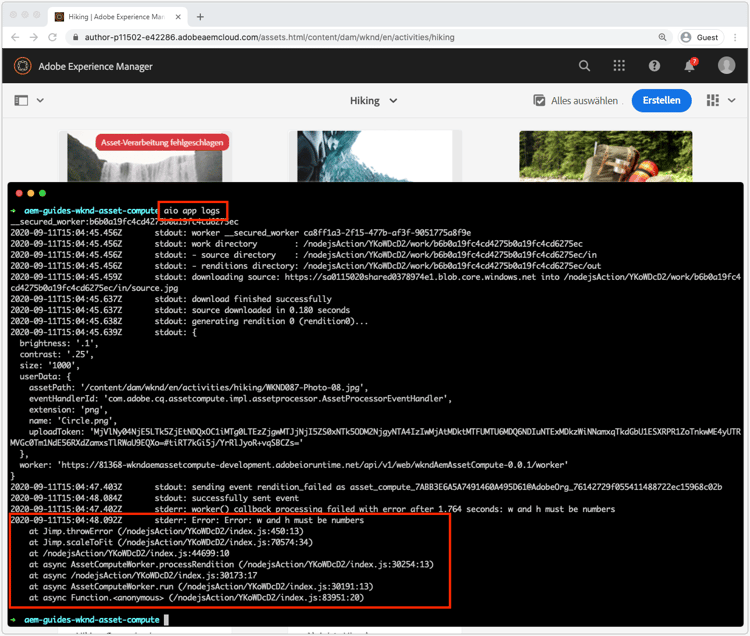Image resolution: width=750 pixels, height=636 pixels.
Task: Go back using browser back arrow
Action: 15,37
